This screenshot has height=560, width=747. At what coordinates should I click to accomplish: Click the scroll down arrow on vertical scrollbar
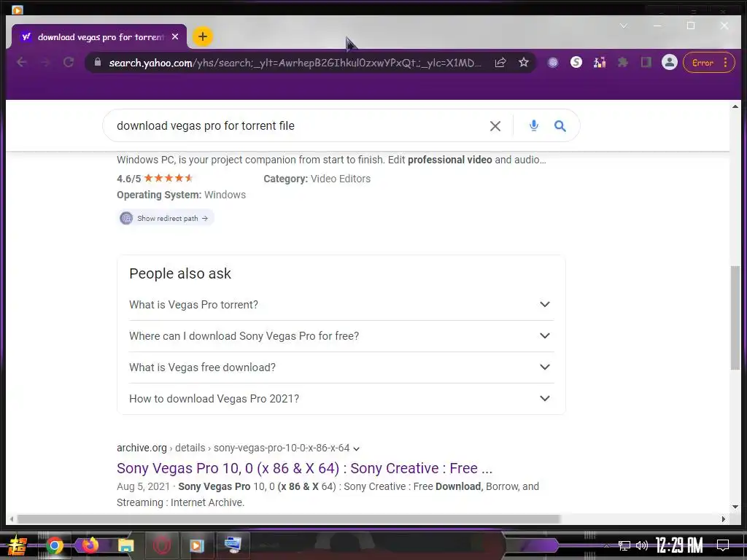coord(735,507)
